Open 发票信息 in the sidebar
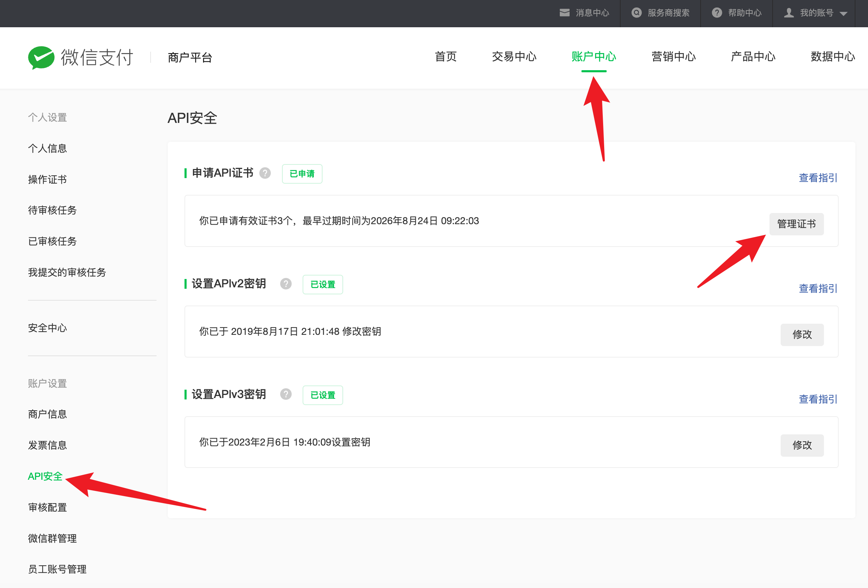 pyautogui.click(x=48, y=445)
